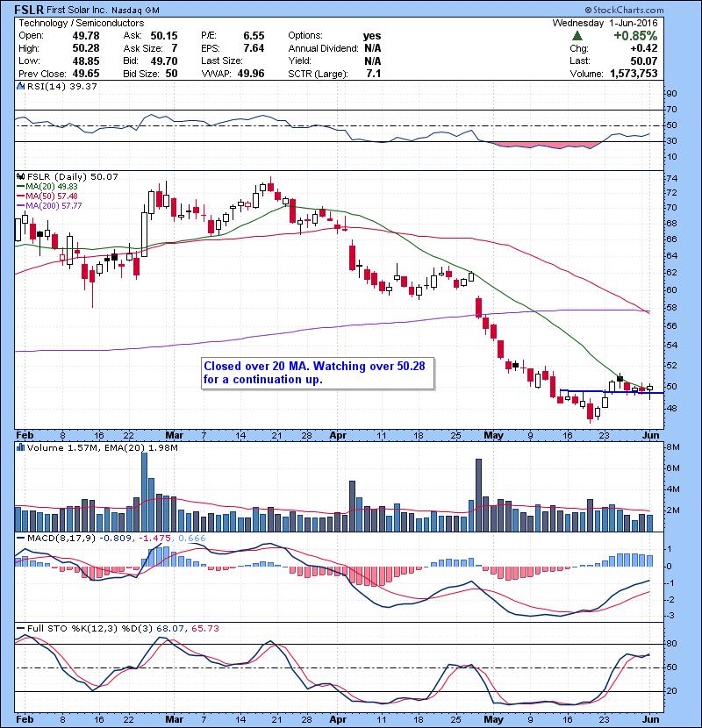Click the Jun label on the bottom axis

click(651, 719)
